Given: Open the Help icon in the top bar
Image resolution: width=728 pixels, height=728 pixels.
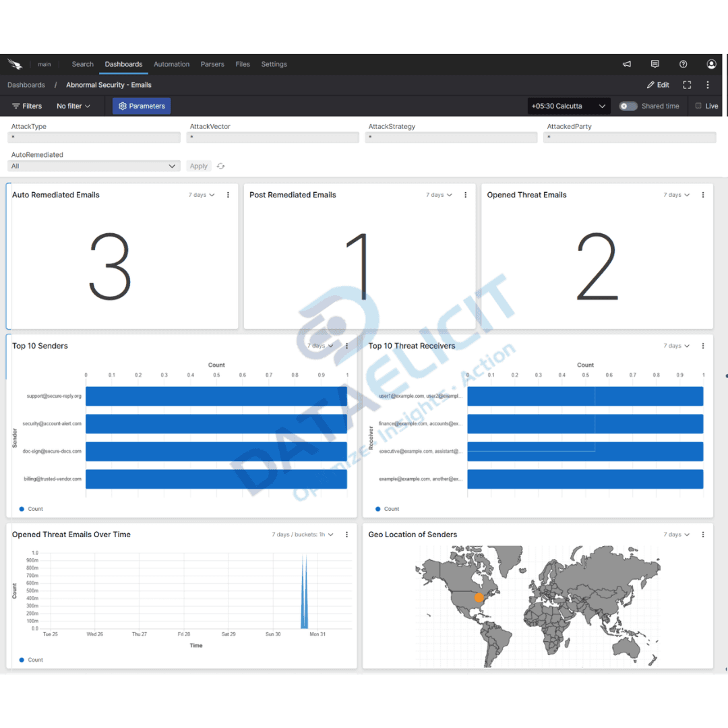Looking at the screenshot, I should pos(683,64).
